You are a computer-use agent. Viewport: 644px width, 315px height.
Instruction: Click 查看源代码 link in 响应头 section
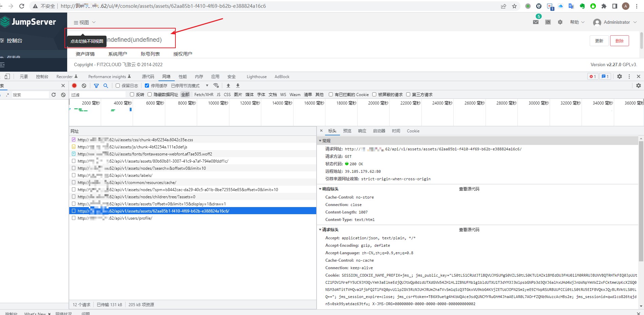469,189
